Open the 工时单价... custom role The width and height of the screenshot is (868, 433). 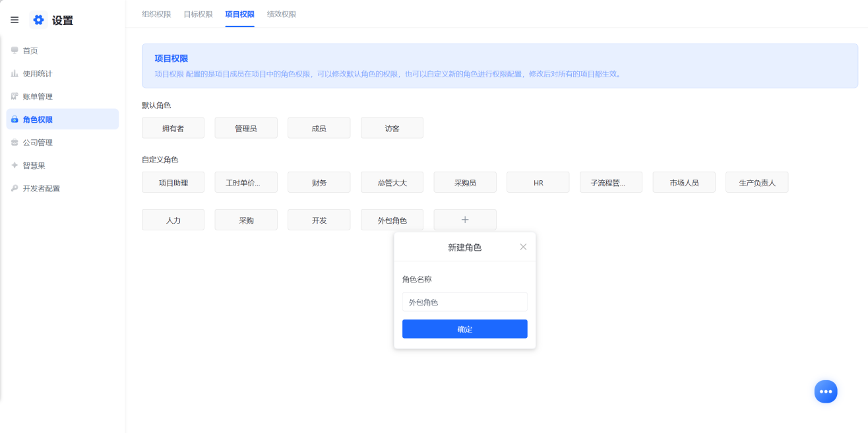[246, 182]
